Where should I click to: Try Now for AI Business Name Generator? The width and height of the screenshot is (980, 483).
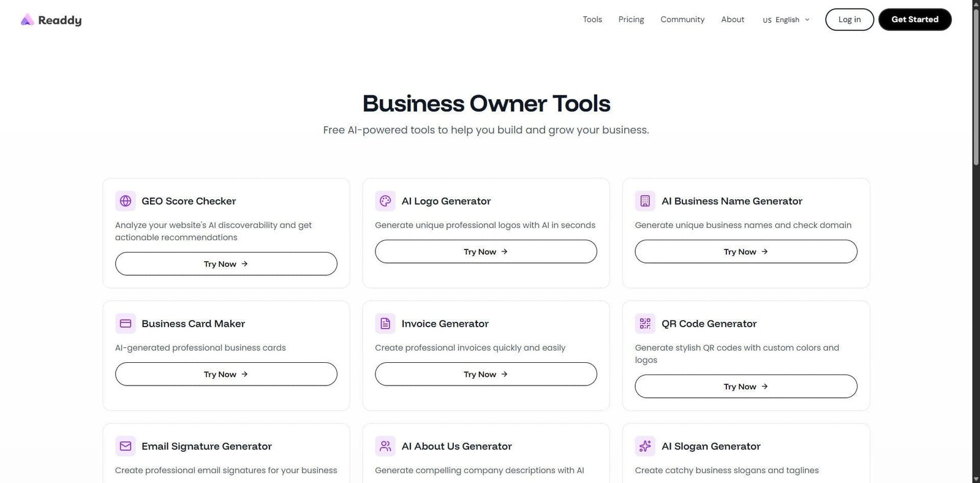coord(746,251)
